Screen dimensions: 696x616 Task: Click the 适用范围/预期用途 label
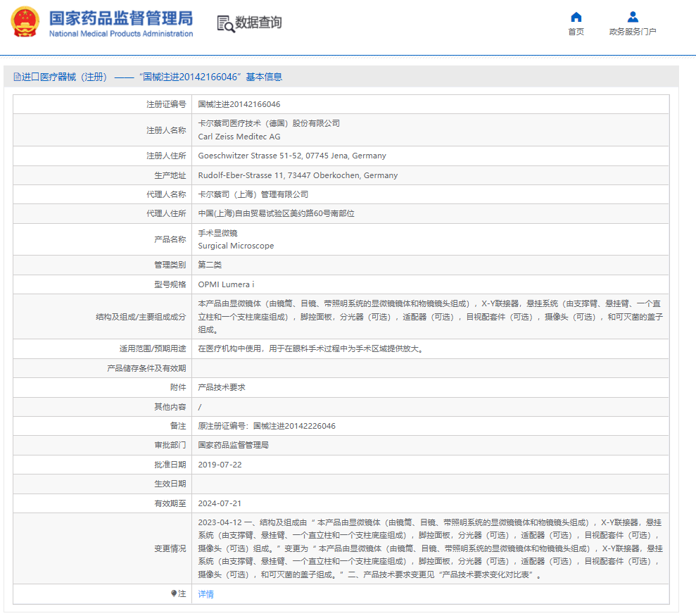coord(153,349)
